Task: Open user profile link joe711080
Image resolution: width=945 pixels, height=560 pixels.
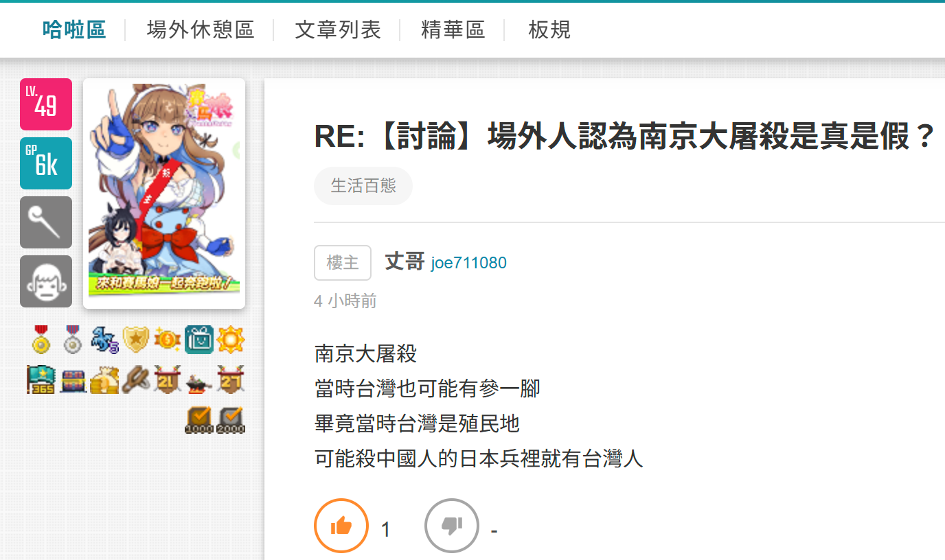Action: point(469,264)
